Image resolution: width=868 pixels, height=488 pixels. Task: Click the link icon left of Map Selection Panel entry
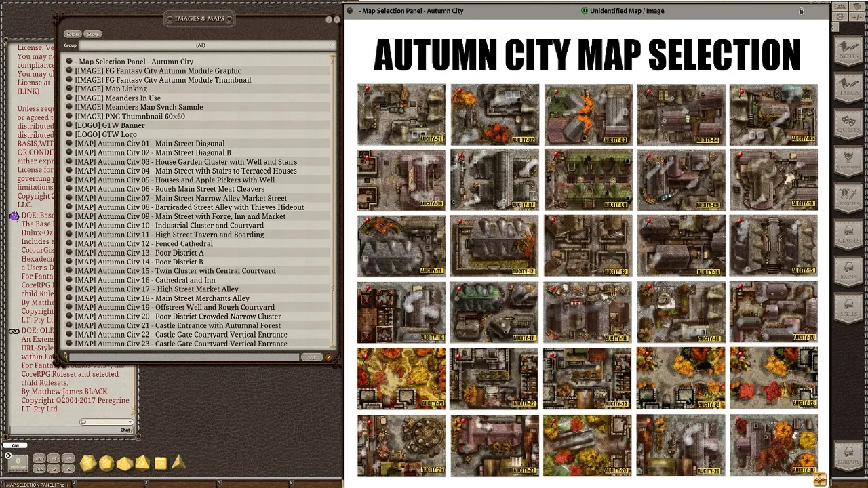pos(69,62)
